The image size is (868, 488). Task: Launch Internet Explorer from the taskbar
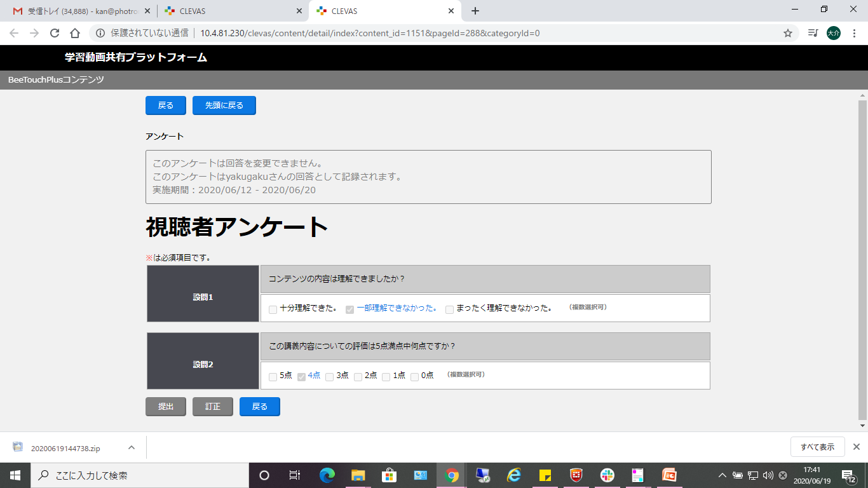(x=514, y=475)
